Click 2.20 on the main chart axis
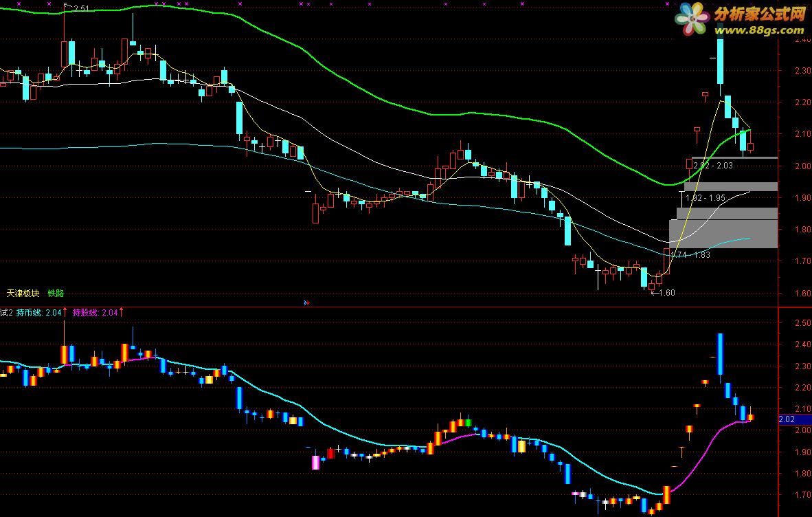The height and width of the screenshot is (517, 812). 802,102
